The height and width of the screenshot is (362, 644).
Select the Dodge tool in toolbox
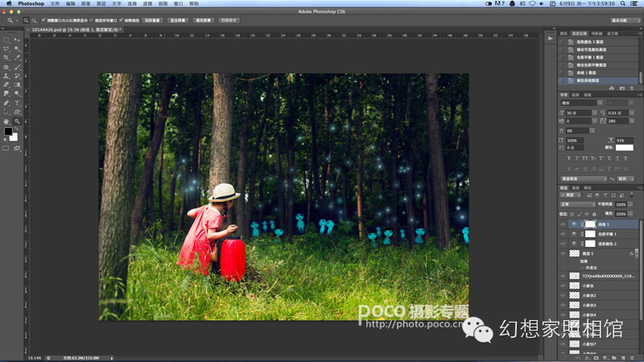pyautogui.click(x=17, y=94)
